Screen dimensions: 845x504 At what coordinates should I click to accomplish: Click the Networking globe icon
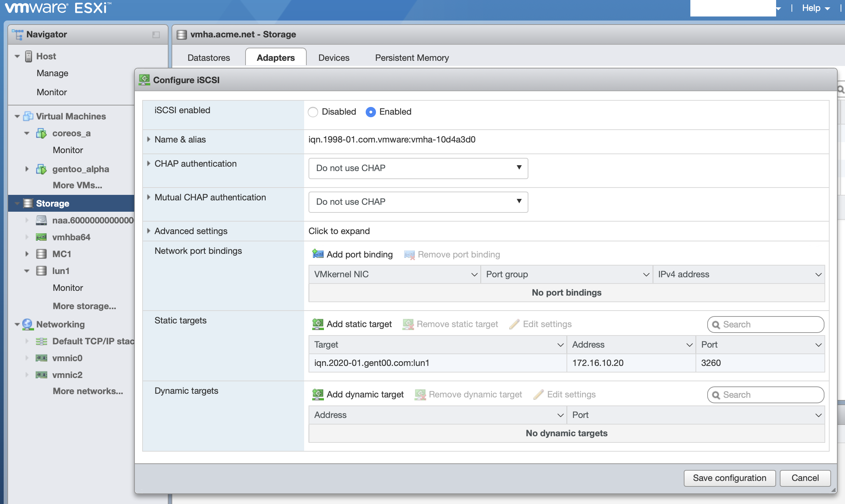coord(28,324)
